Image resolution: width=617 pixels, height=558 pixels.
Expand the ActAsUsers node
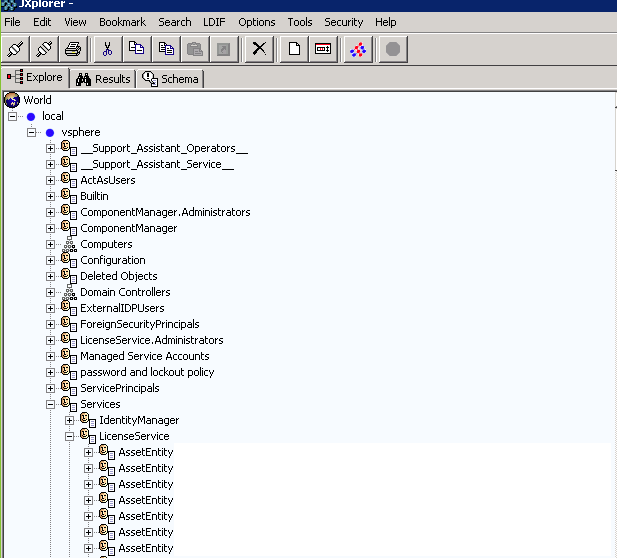point(50,181)
